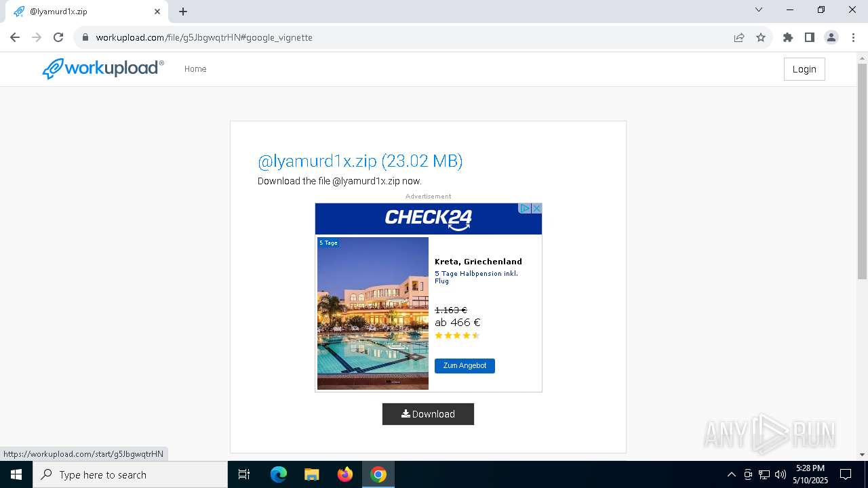Click the workupload rocket logo
Viewport: 868px width, 488px height.
point(103,68)
